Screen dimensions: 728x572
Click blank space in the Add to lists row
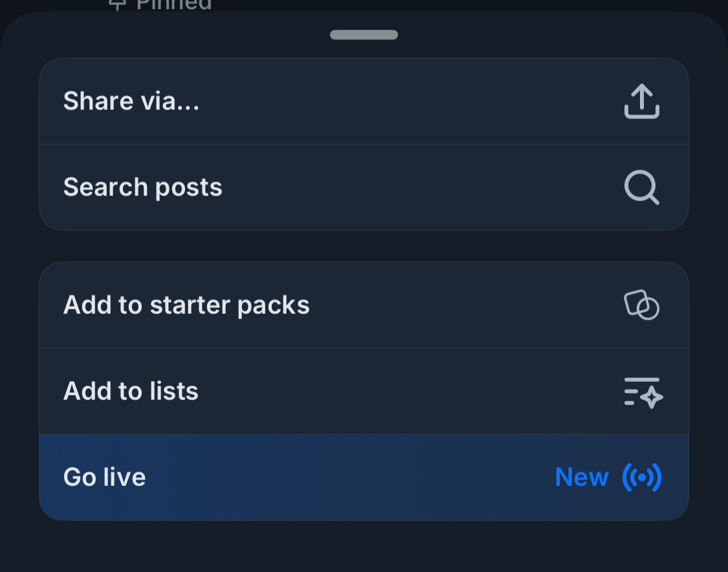[x=401, y=391]
